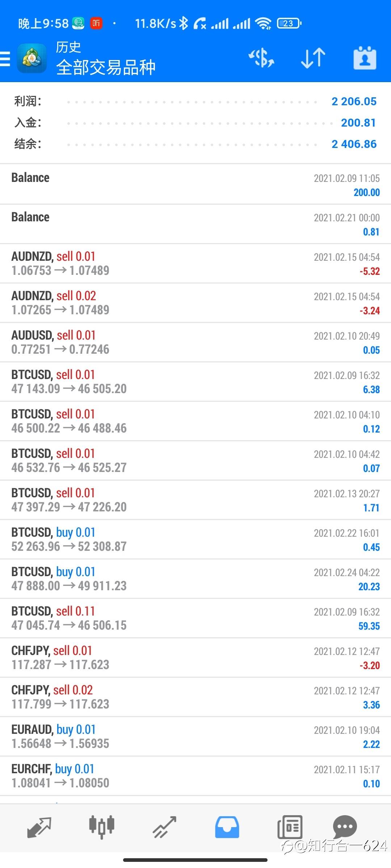
Task: Select the AUDNZD sell 0.02 trade
Action: (195, 303)
